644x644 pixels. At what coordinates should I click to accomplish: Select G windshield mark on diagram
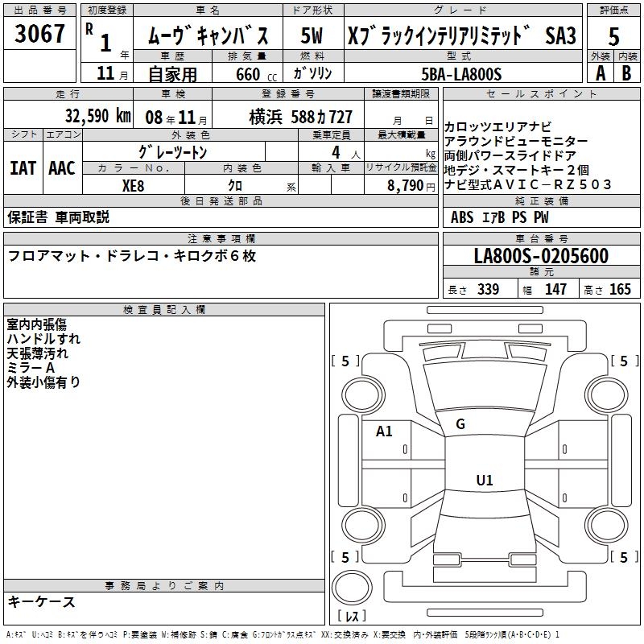(x=460, y=424)
